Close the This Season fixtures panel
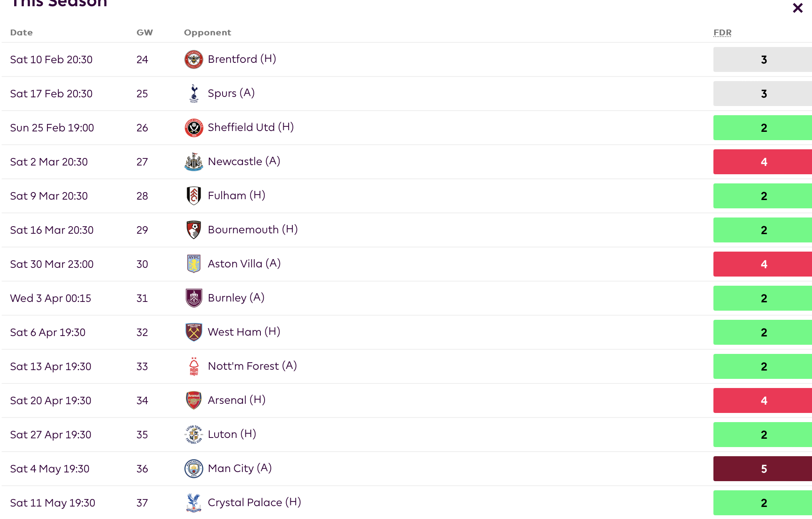 tap(797, 8)
